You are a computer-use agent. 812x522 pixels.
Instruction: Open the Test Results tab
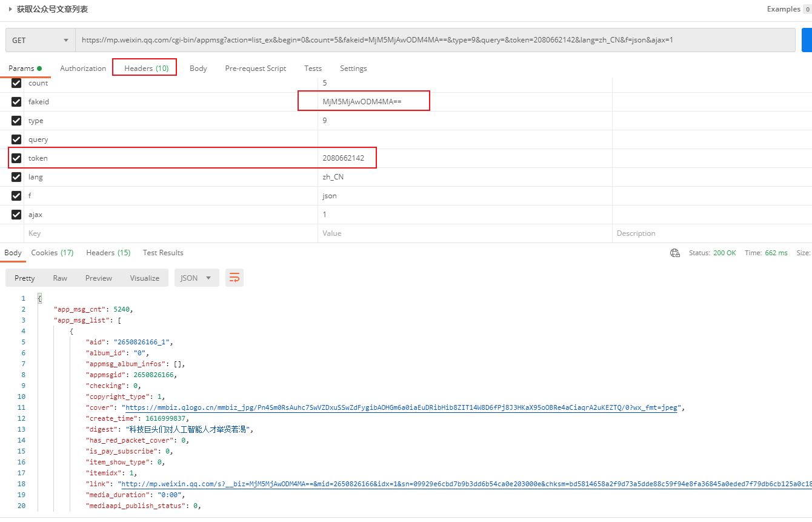click(163, 253)
